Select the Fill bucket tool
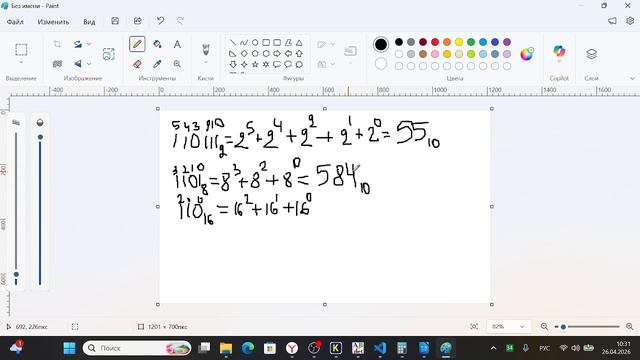The height and width of the screenshot is (360, 640). (157, 44)
